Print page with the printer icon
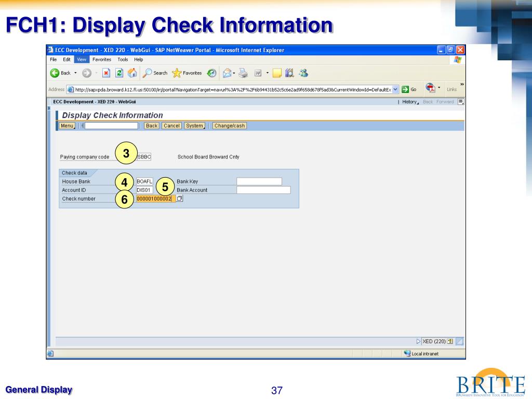Viewport: 532px width, 399px height. coord(243,73)
